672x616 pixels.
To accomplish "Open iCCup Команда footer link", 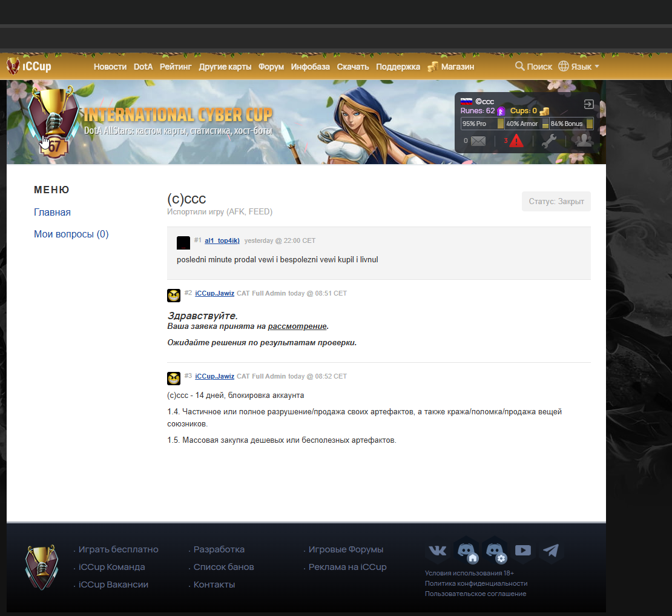I will [112, 567].
